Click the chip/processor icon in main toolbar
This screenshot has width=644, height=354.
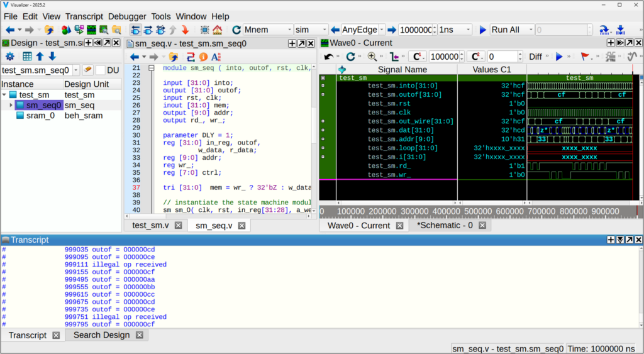point(204,30)
